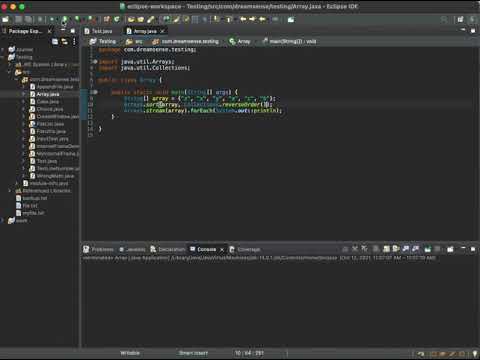
Task: Switch to the Test.java editor tab
Action: coord(99,31)
